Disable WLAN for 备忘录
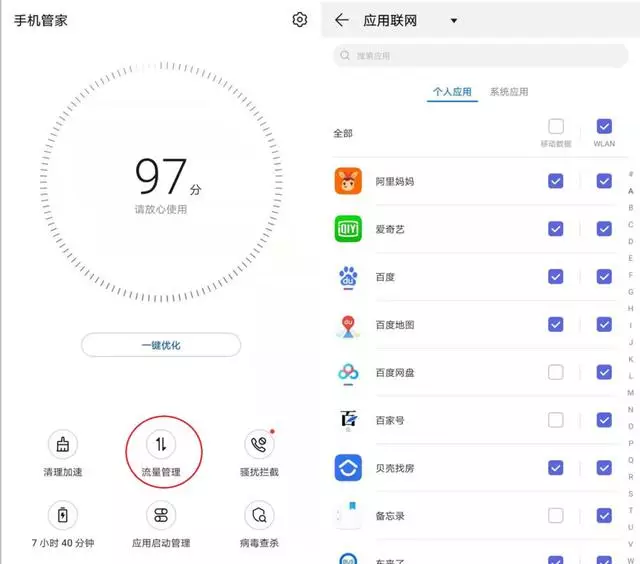The width and height of the screenshot is (640, 564). pos(604,515)
